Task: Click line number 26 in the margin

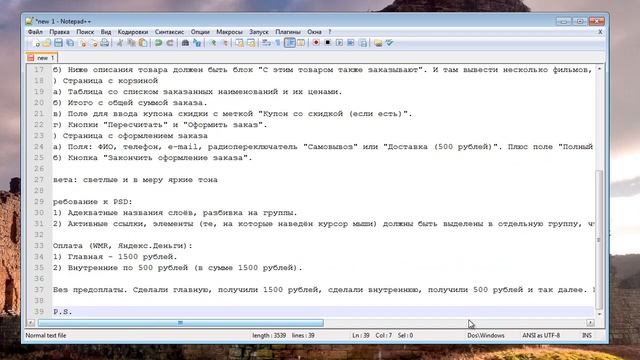Action: coord(39,169)
